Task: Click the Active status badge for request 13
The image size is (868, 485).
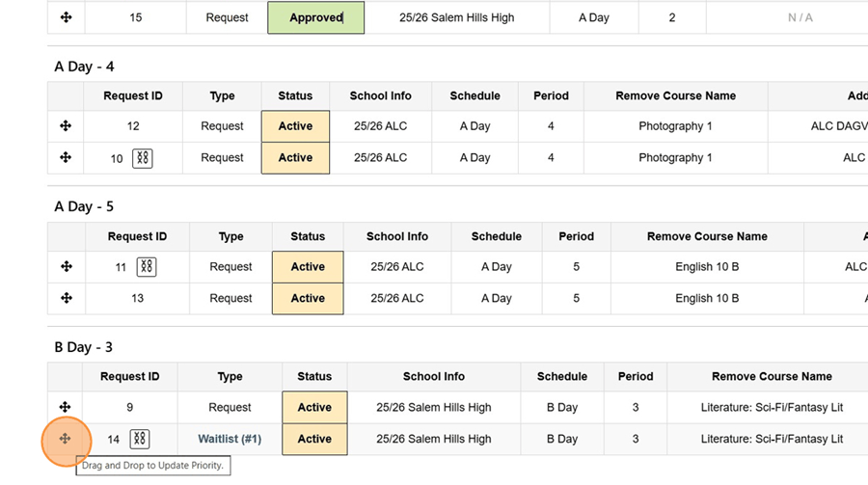Action: [308, 299]
